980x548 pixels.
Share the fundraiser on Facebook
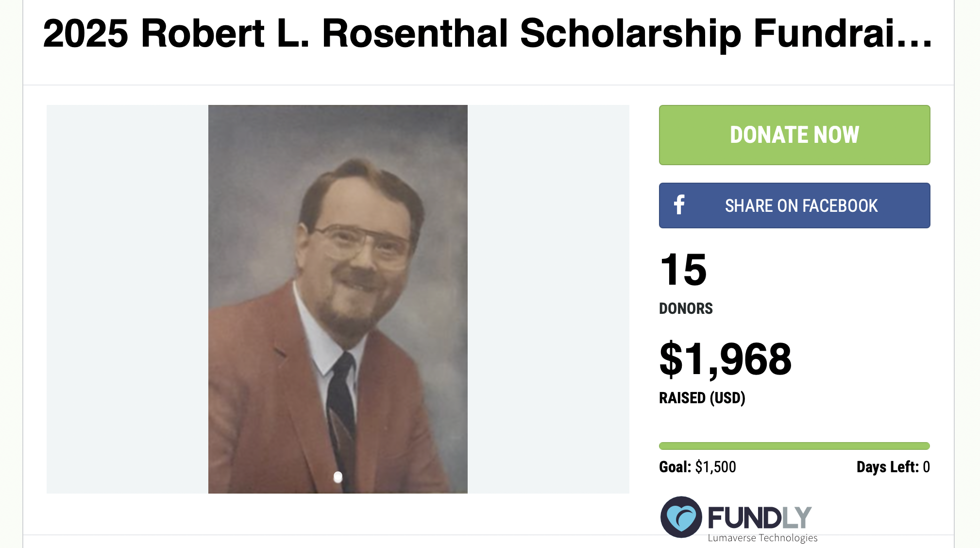click(794, 205)
